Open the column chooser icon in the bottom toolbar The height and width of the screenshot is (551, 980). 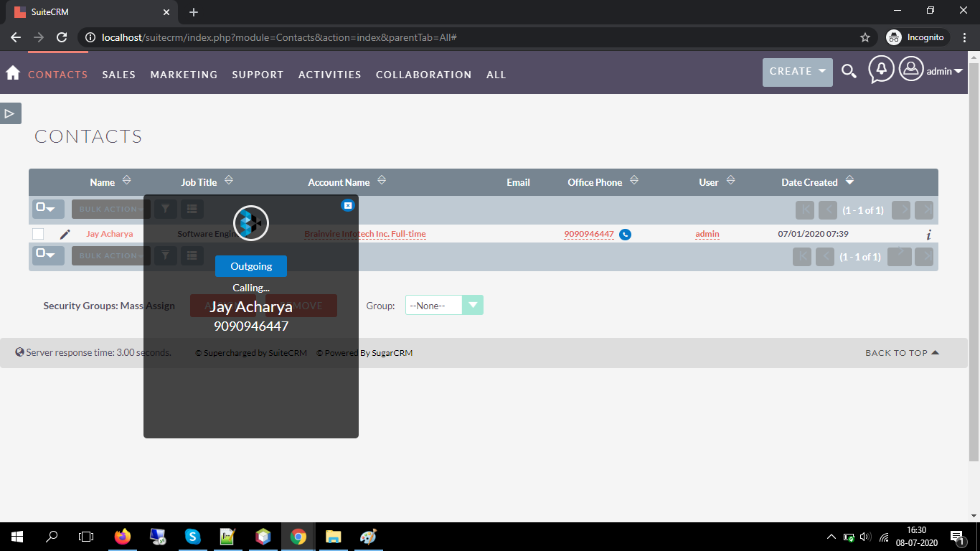(192, 255)
